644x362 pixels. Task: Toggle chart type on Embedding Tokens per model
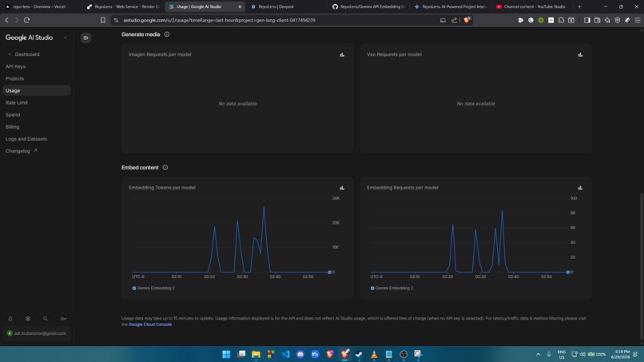pos(342,188)
